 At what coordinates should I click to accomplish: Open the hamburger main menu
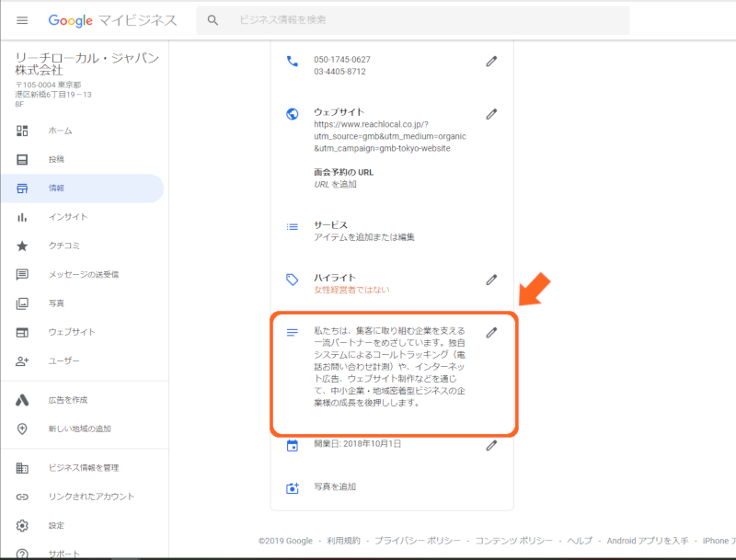[22, 20]
